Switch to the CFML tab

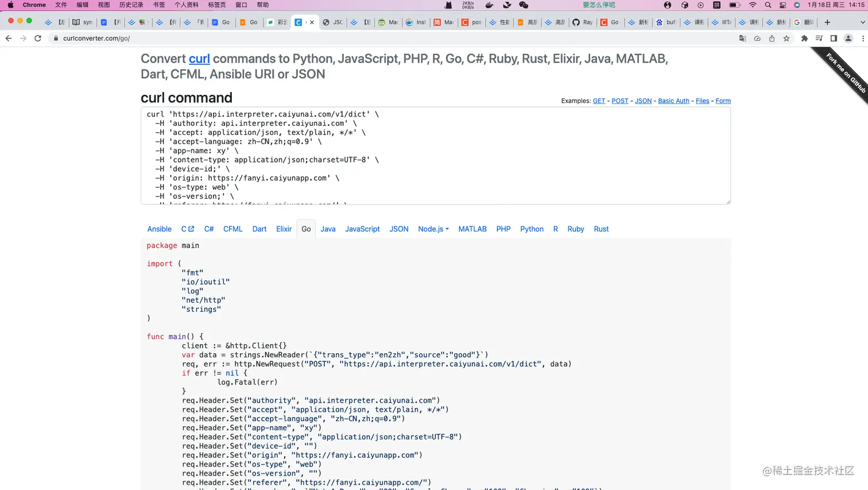click(x=232, y=229)
